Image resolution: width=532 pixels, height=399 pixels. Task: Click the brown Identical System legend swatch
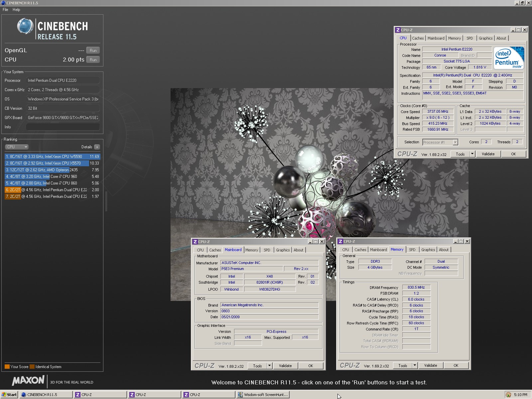pos(32,367)
